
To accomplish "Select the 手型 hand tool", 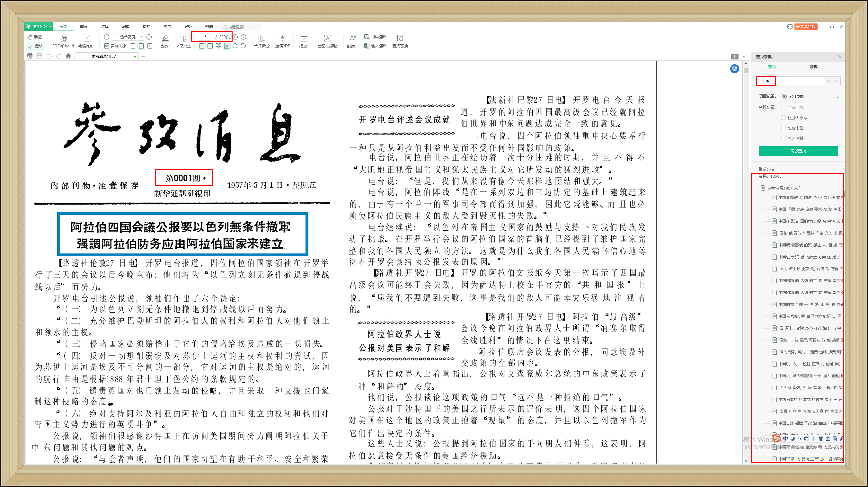I will tap(35, 37).
